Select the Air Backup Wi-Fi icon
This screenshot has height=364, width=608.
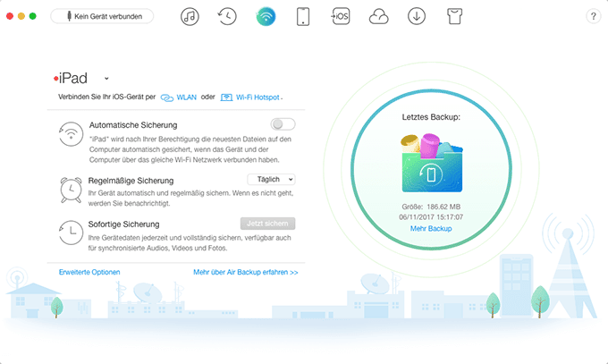pos(266,16)
